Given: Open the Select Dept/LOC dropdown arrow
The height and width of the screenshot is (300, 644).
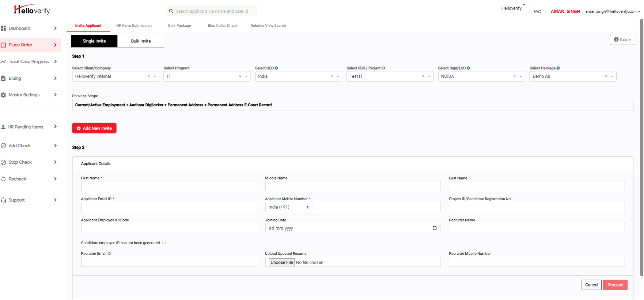Looking at the screenshot, I should [x=521, y=76].
